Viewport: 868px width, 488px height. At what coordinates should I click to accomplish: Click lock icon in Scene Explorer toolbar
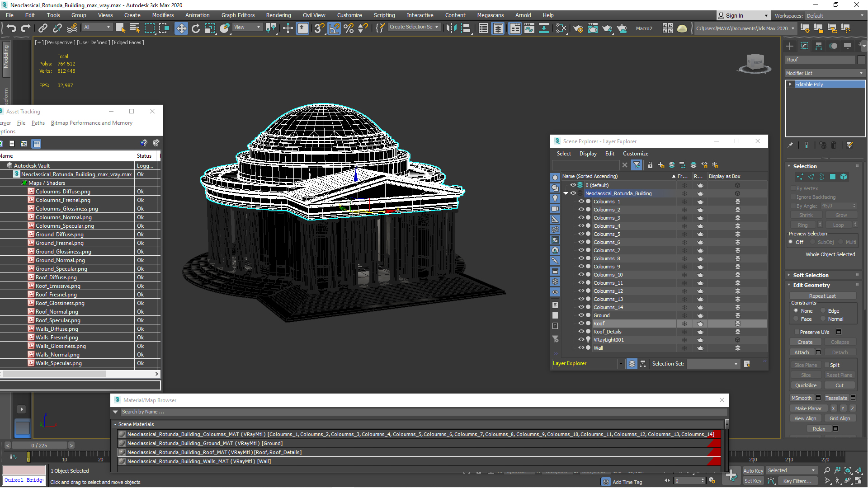pos(650,165)
